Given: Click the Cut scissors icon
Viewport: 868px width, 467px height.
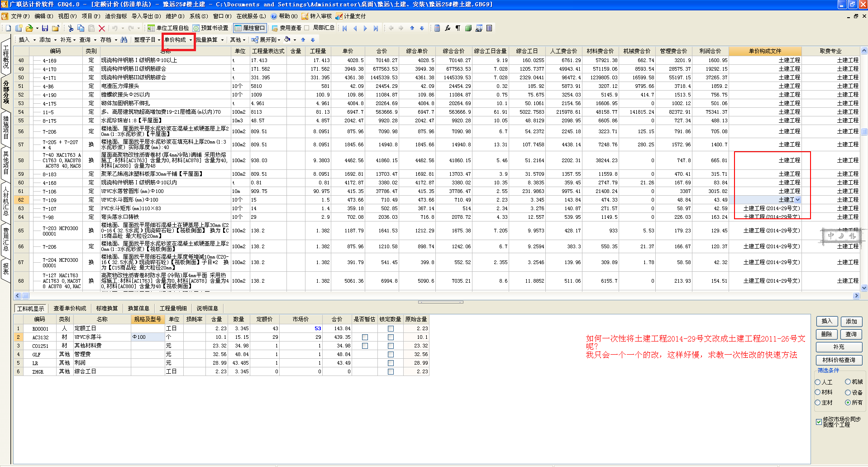Looking at the screenshot, I should point(71,28).
